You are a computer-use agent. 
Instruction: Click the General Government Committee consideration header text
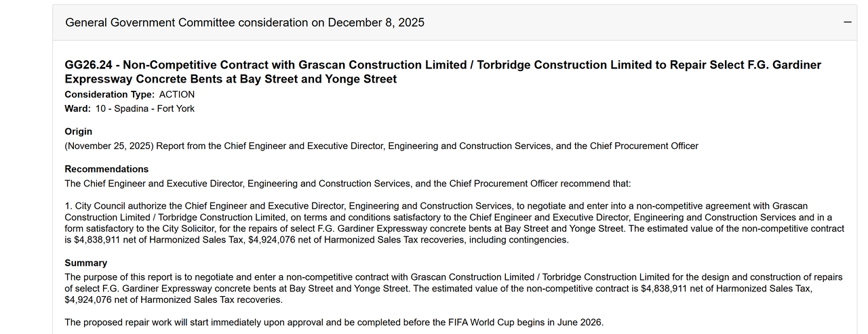click(244, 22)
